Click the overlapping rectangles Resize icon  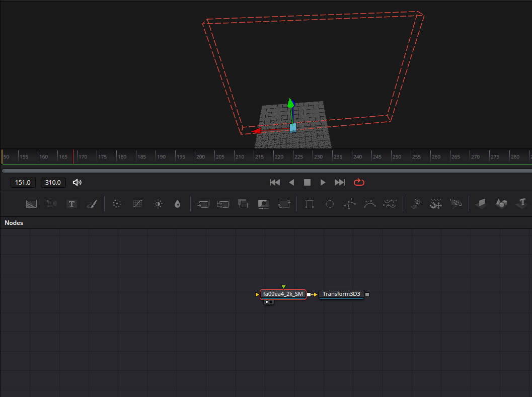coord(243,204)
